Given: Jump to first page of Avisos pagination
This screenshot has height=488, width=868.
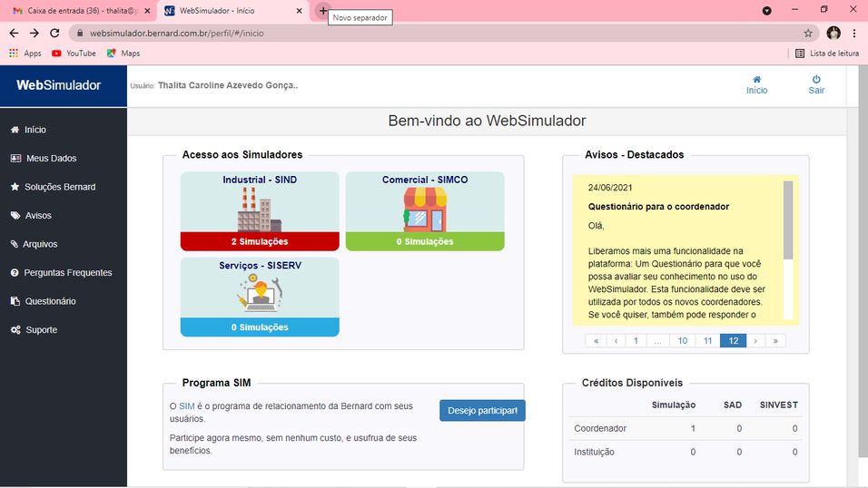Looking at the screenshot, I should tap(596, 341).
